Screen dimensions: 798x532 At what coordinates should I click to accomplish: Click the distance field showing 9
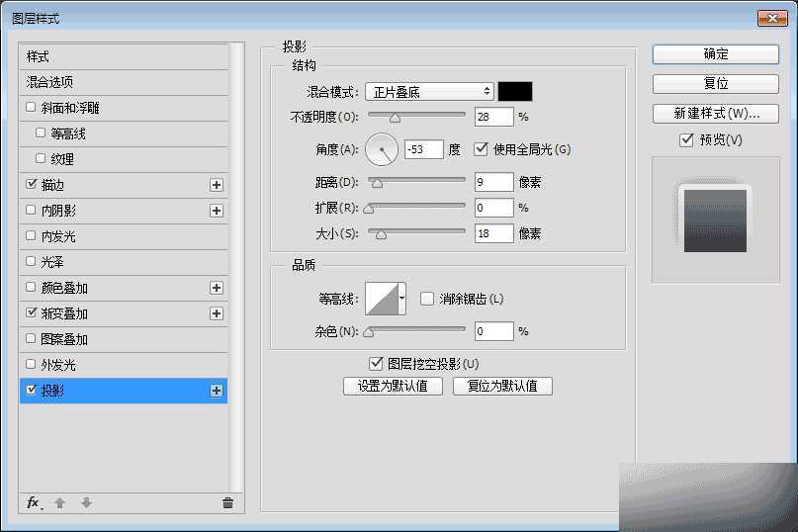494,182
